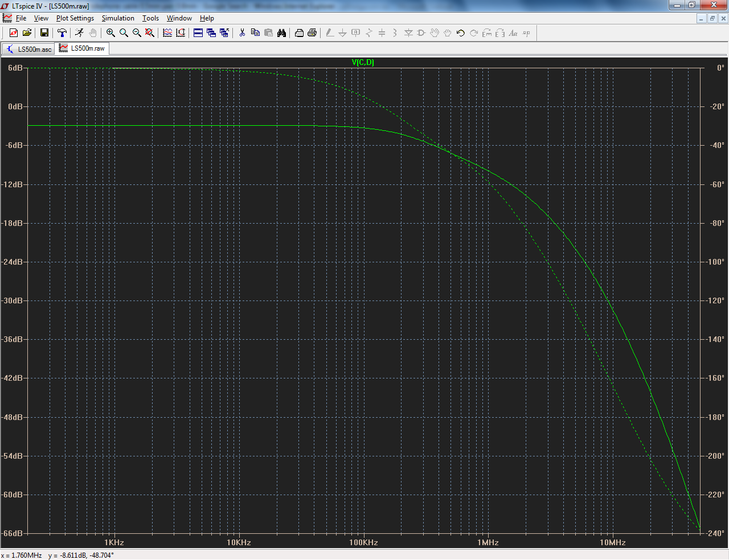The image size is (729, 560).
Task: Click the LTspice document icon left of File menu
Action: click(7, 18)
